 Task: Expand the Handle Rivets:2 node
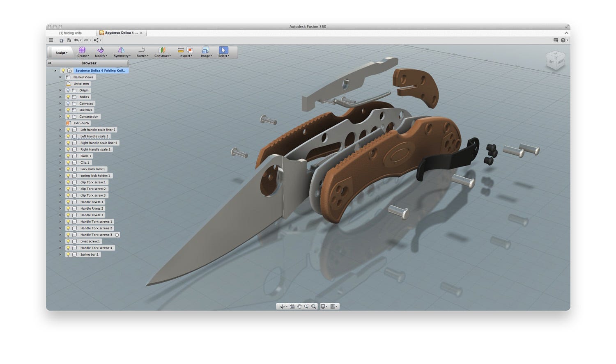click(60, 208)
